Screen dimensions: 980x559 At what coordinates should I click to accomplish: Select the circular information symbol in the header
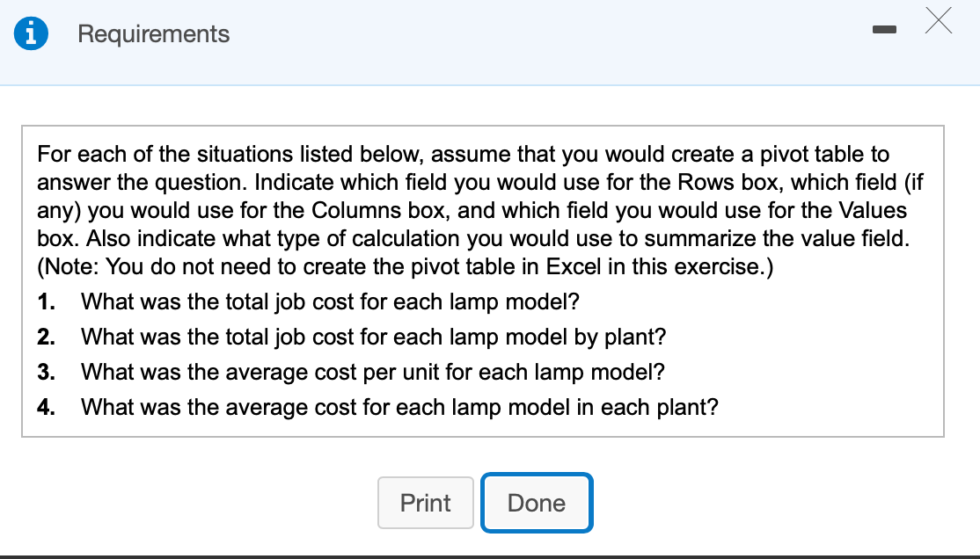tap(32, 33)
